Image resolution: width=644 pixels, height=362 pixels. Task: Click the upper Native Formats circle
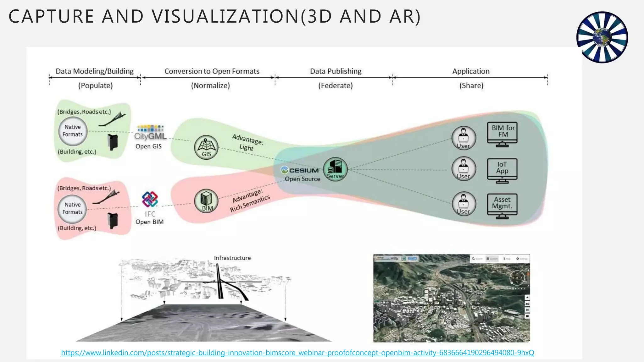coord(73,131)
